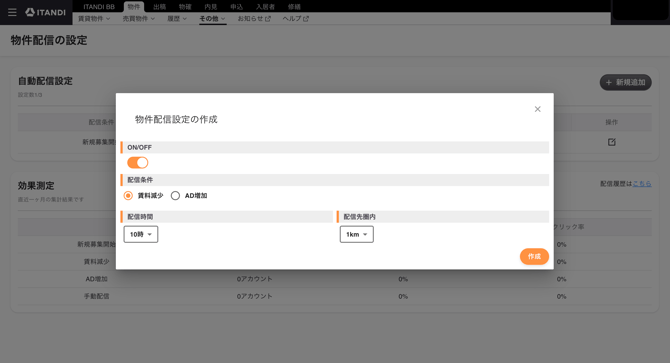Expand the 賃貸物件 menu
The width and height of the screenshot is (670, 363).
(94, 19)
